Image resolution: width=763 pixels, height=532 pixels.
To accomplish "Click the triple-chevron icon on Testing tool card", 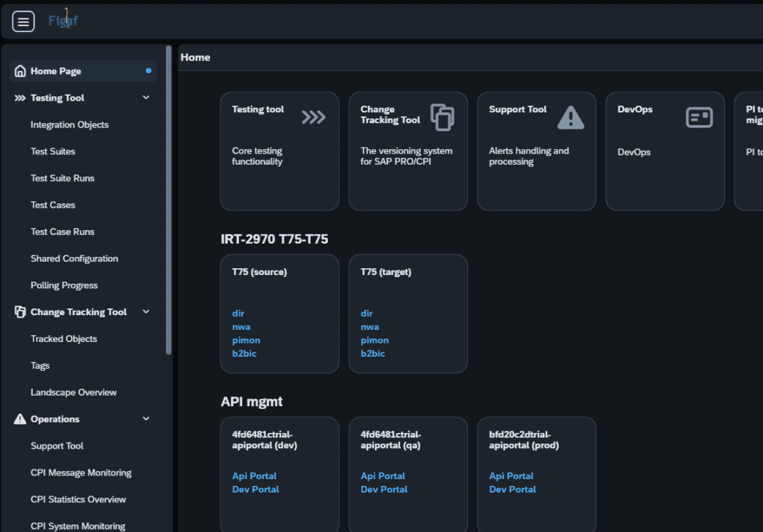I will pyautogui.click(x=314, y=117).
